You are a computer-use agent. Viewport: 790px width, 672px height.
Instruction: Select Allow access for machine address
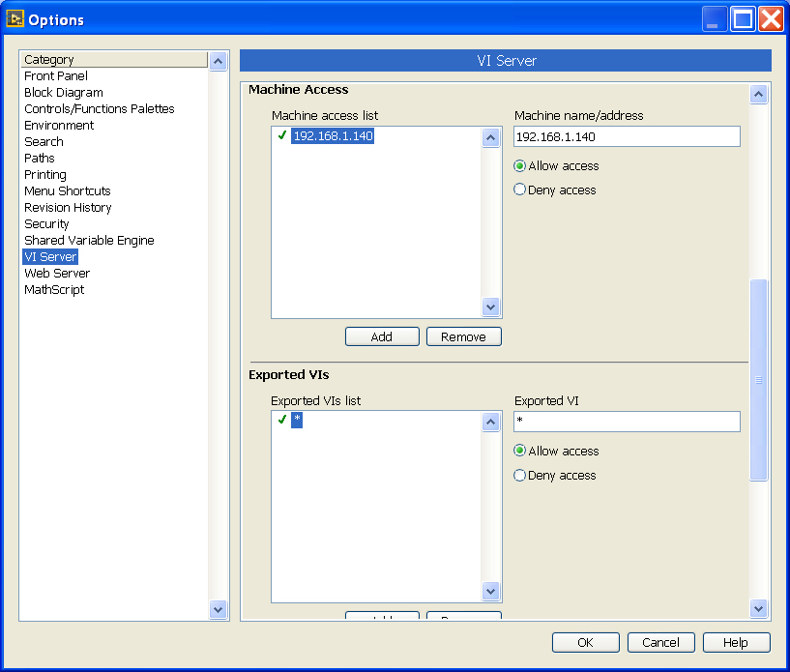tap(520, 166)
